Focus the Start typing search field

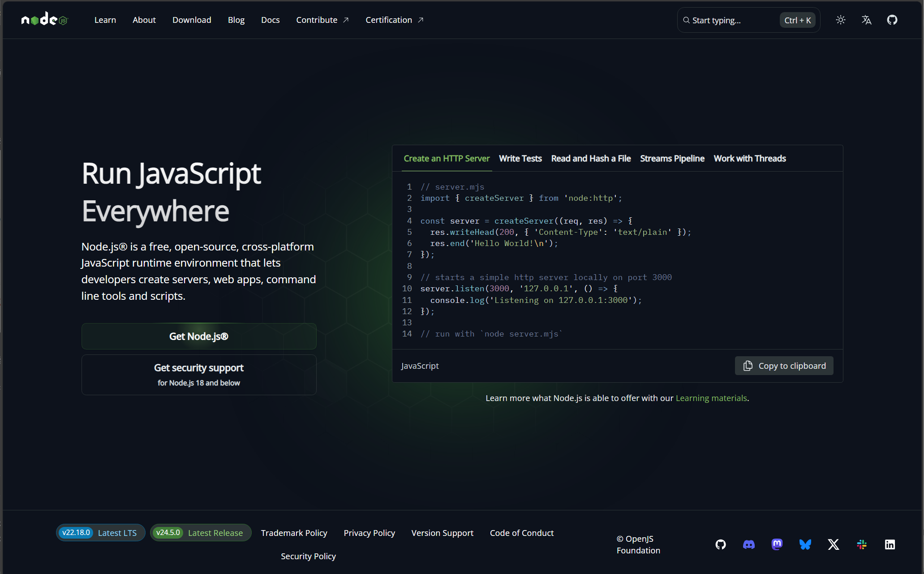click(x=749, y=20)
